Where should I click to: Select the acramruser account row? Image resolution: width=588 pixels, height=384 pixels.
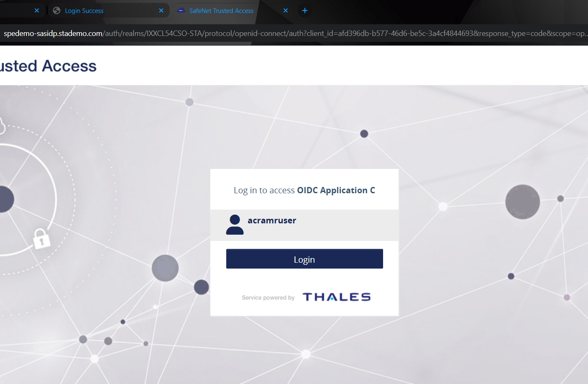click(304, 225)
